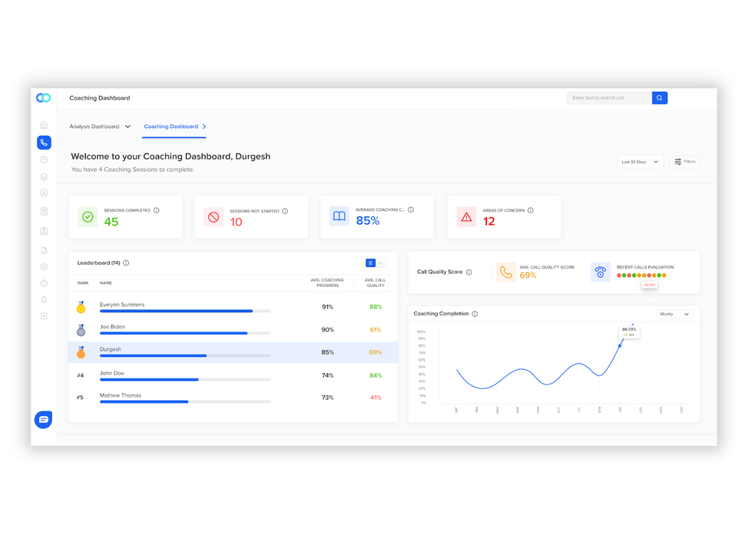The height and width of the screenshot is (534, 748).
Task: Click info icon beside Areas of Concern
Action: [x=530, y=211]
